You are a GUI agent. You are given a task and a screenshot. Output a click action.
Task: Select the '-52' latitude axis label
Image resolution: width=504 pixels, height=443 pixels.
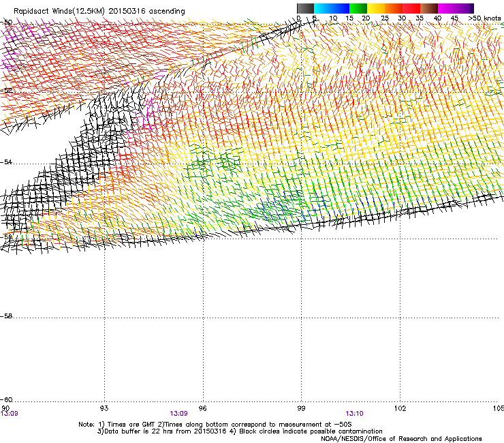point(6,91)
